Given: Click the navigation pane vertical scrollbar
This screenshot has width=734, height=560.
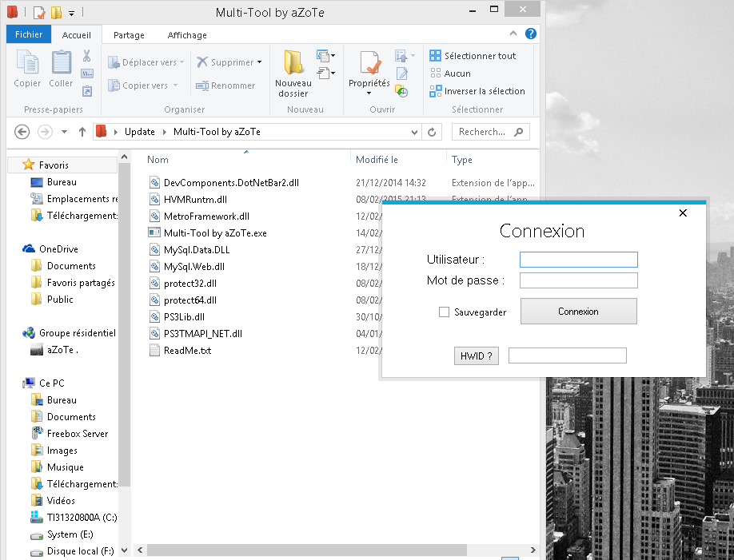Looking at the screenshot, I should [x=124, y=324].
